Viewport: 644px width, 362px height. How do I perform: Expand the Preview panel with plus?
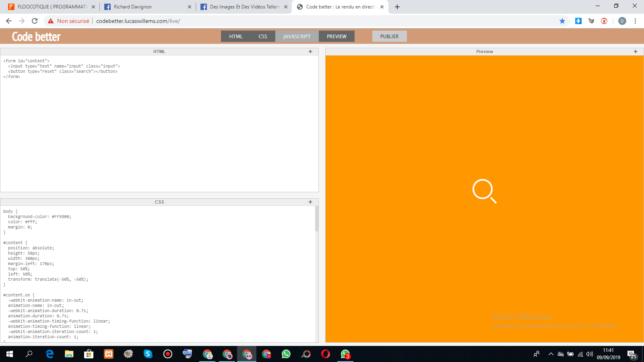636,51
